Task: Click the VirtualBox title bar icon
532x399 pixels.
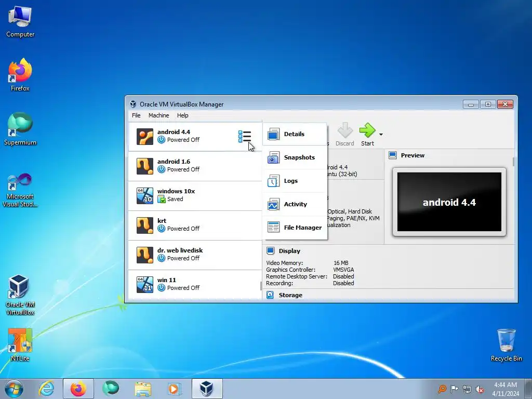Action: pyautogui.click(x=133, y=104)
